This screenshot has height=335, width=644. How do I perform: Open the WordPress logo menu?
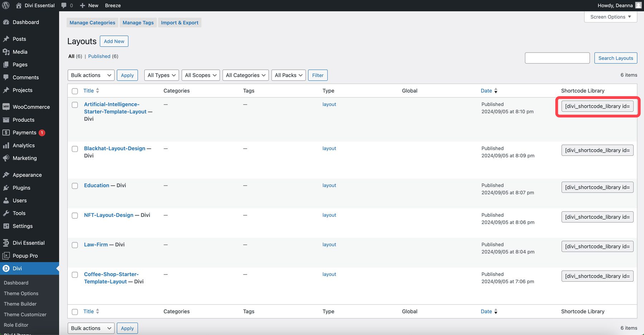coord(5,5)
